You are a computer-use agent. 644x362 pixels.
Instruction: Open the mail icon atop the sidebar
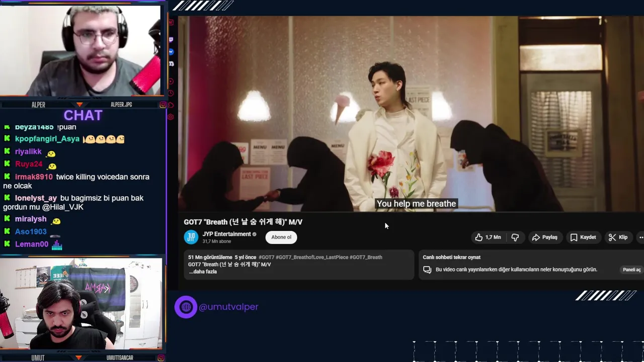(x=171, y=22)
